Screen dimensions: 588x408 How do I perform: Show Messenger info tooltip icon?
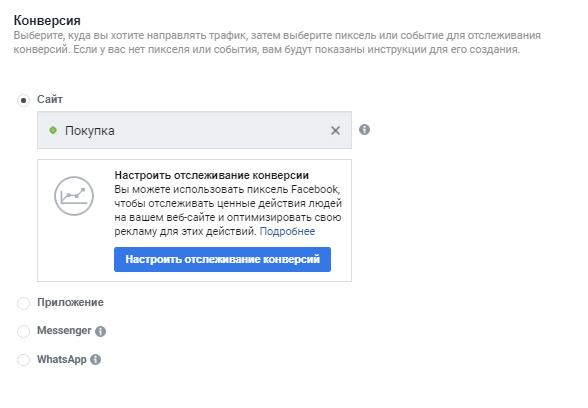tap(100, 331)
